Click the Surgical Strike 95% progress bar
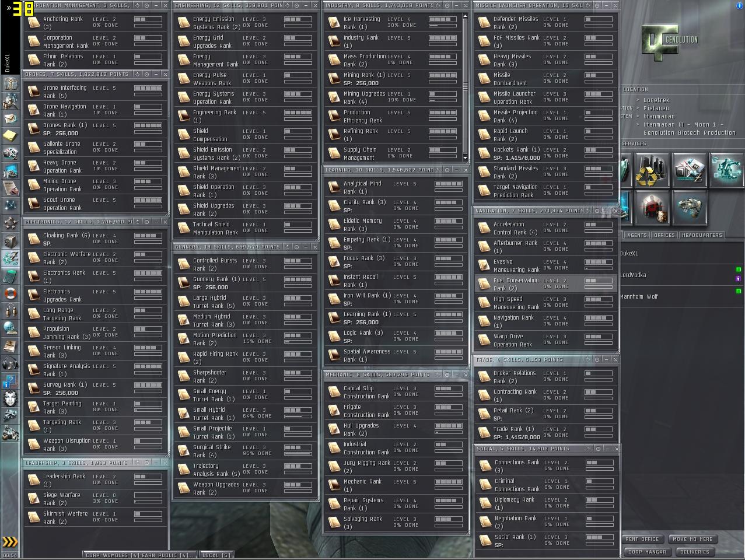Image resolution: width=745 pixels, height=560 pixels. click(298, 453)
